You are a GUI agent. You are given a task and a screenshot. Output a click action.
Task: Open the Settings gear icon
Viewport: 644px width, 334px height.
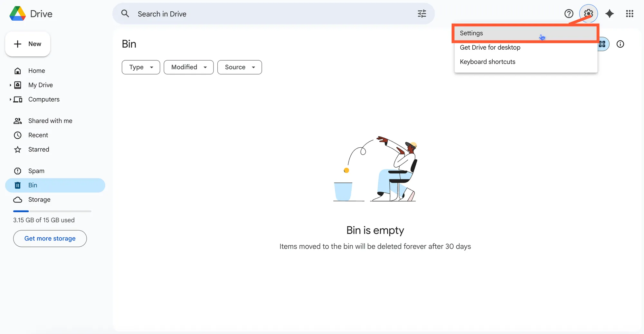[x=588, y=14]
